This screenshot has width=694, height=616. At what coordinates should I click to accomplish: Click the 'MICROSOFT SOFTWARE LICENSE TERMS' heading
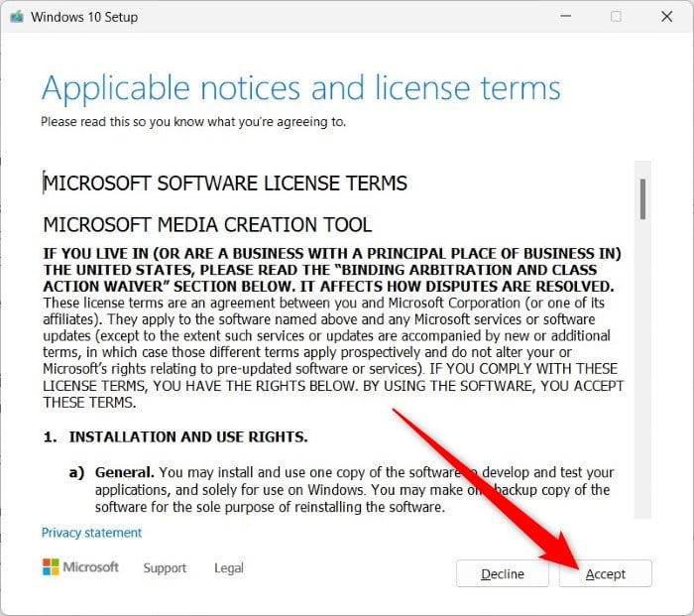click(x=225, y=184)
